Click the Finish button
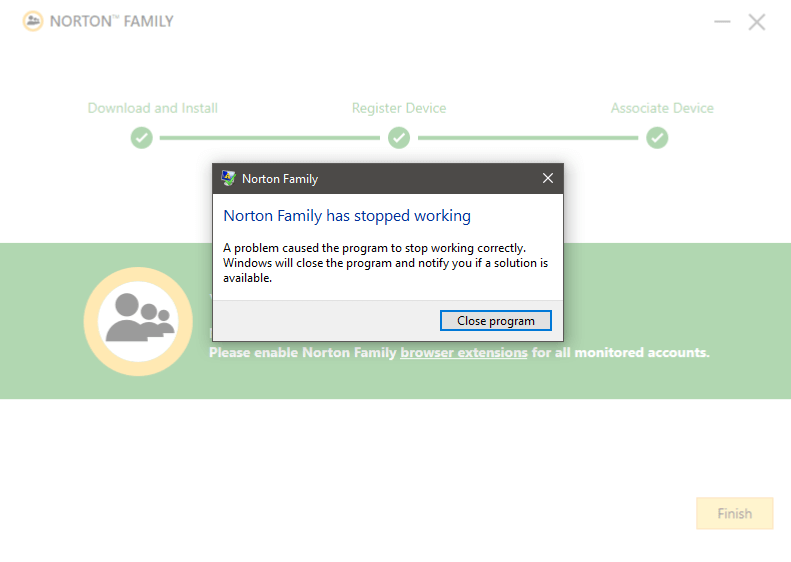The width and height of the screenshot is (791, 562). point(734,513)
